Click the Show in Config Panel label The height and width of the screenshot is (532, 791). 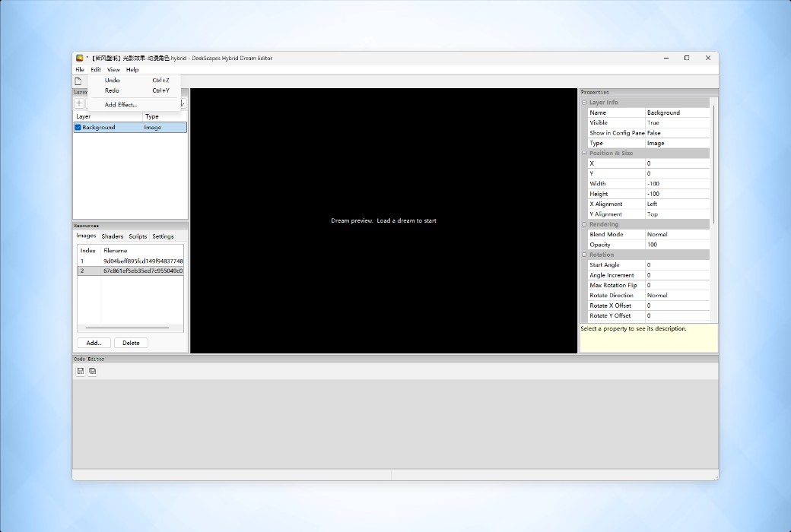[x=617, y=133]
